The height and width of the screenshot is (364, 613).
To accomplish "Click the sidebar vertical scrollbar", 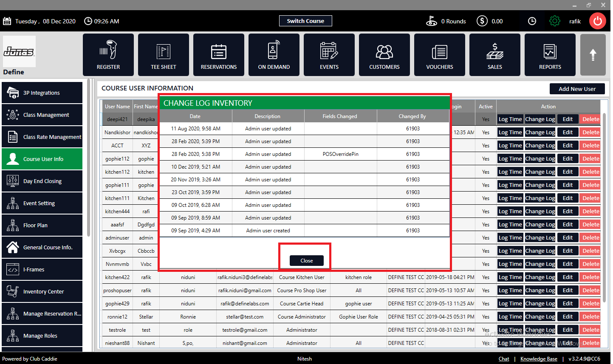I will click(88, 157).
